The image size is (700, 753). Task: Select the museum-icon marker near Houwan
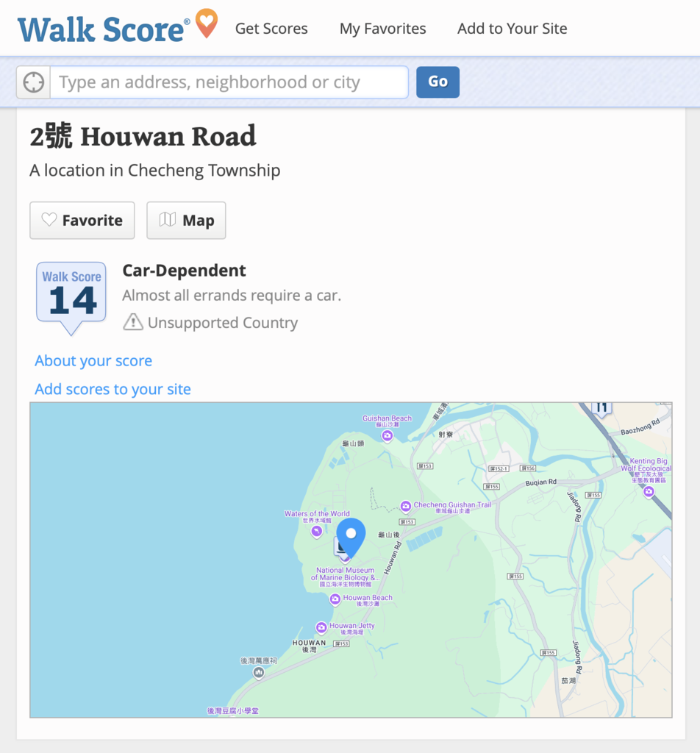[x=259, y=673]
